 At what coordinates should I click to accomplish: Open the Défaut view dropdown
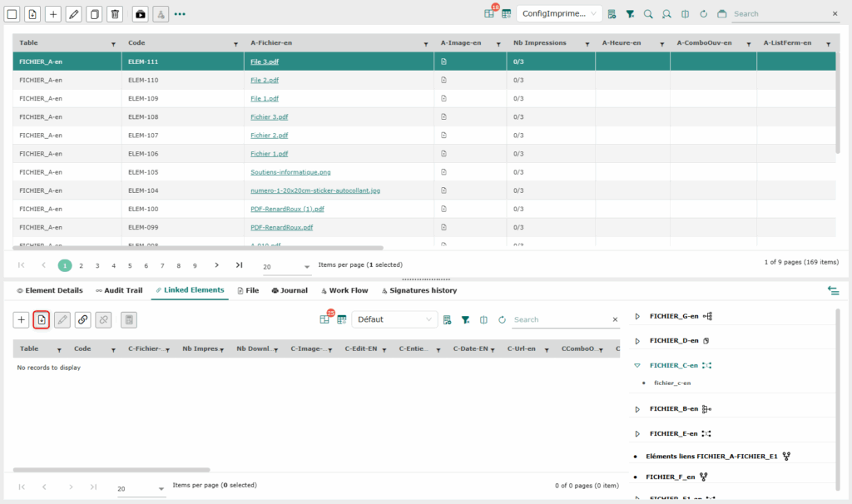(394, 319)
